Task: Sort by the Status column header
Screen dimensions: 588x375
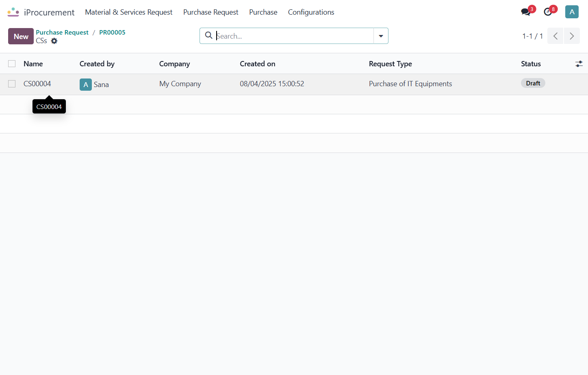Action: click(531, 64)
